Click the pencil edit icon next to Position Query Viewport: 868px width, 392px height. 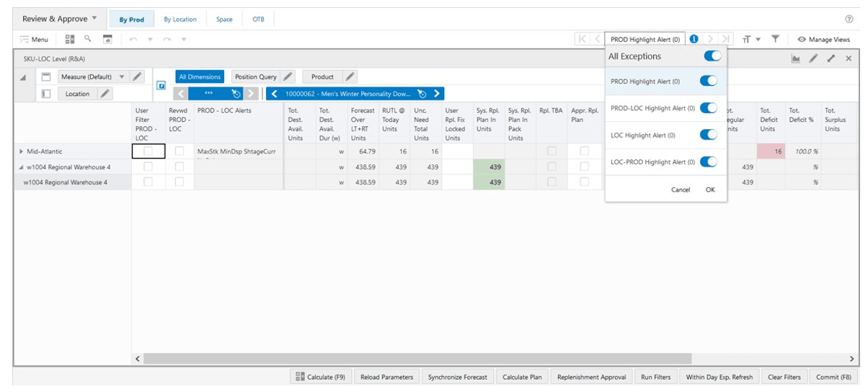pos(288,76)
